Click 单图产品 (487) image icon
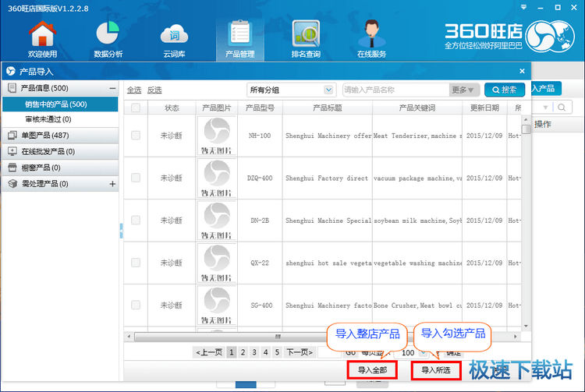 [12, 136]
